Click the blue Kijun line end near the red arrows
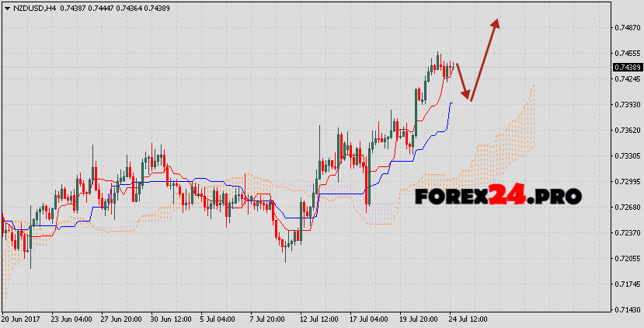Screen dimensions: 644x328 point(450,103)
